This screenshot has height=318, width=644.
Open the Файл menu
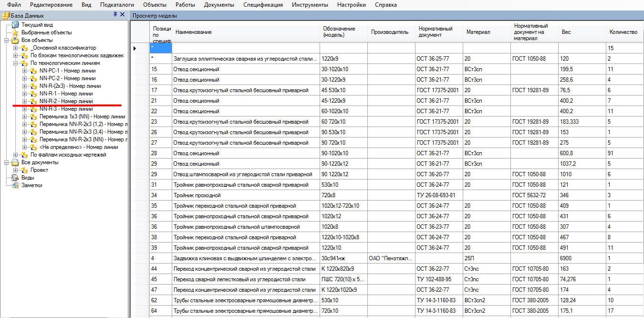coord(14,5)
